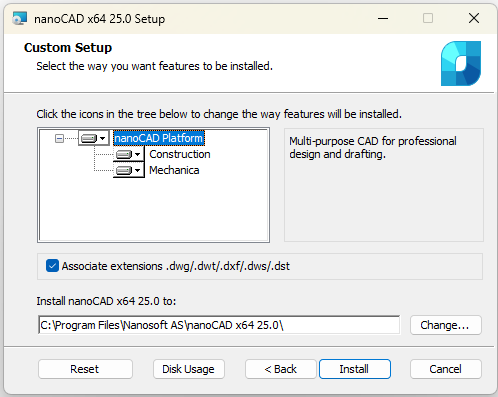Click the setup icon in the title bar
Image resolution: width=498 pixels, height=397 pixels.
[20, 18]
